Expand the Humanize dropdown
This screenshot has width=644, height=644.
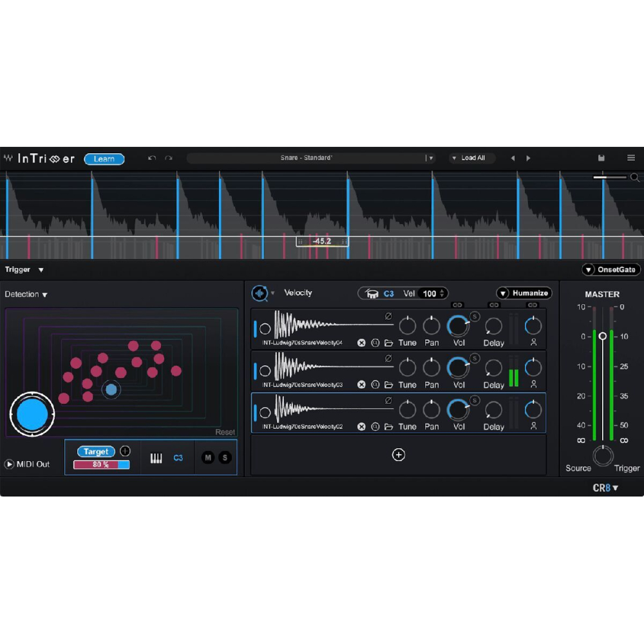tap(503, 293)
